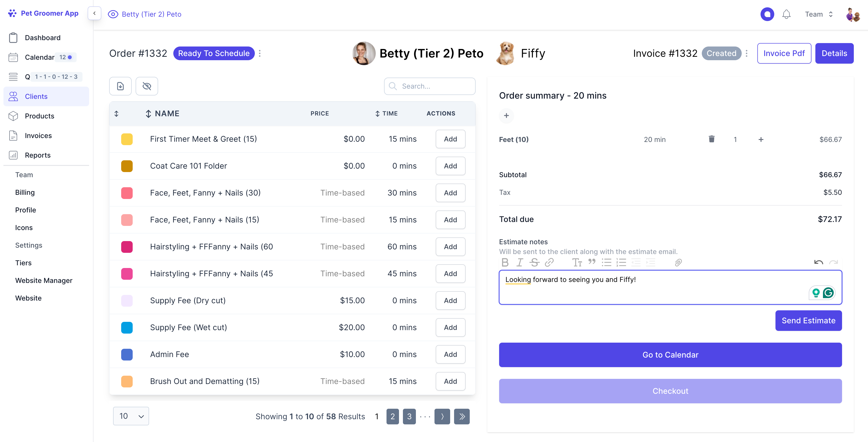Apply bold formatting in estimate notes
Screen dimensions: 868x442
(x=505, y=262)
